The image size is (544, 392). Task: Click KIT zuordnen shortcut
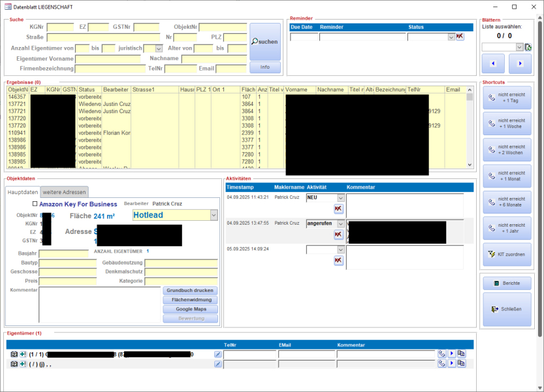[506, 254]
